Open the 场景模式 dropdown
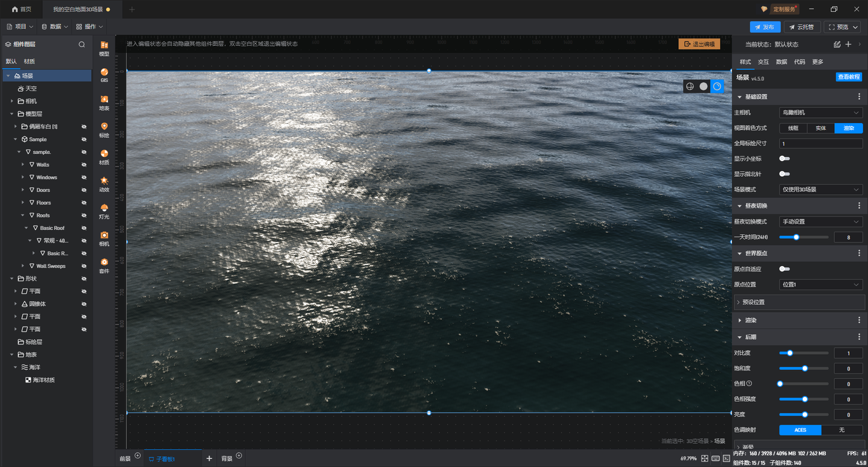The width and height of the screenshot is (868, 467). [x=821, y=189]
